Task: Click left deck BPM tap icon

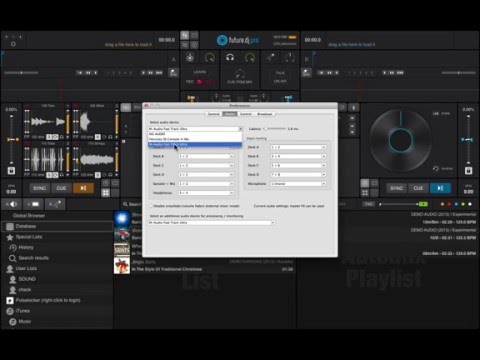Action: (173, 72)
